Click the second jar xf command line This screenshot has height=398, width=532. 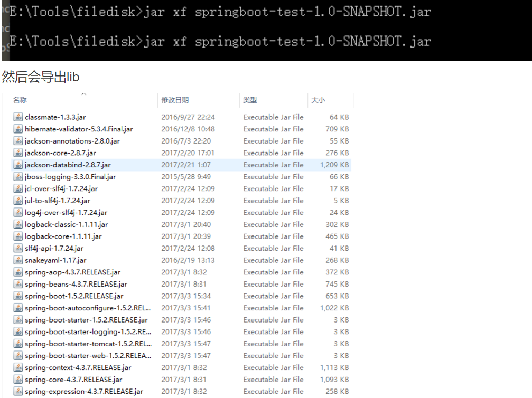pos(220,42)
